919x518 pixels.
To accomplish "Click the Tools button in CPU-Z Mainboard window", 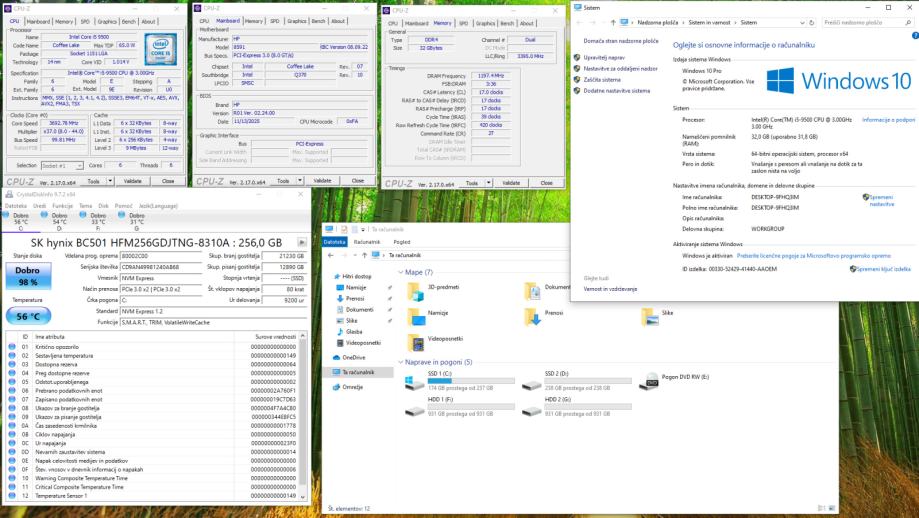I will point(283,180).
